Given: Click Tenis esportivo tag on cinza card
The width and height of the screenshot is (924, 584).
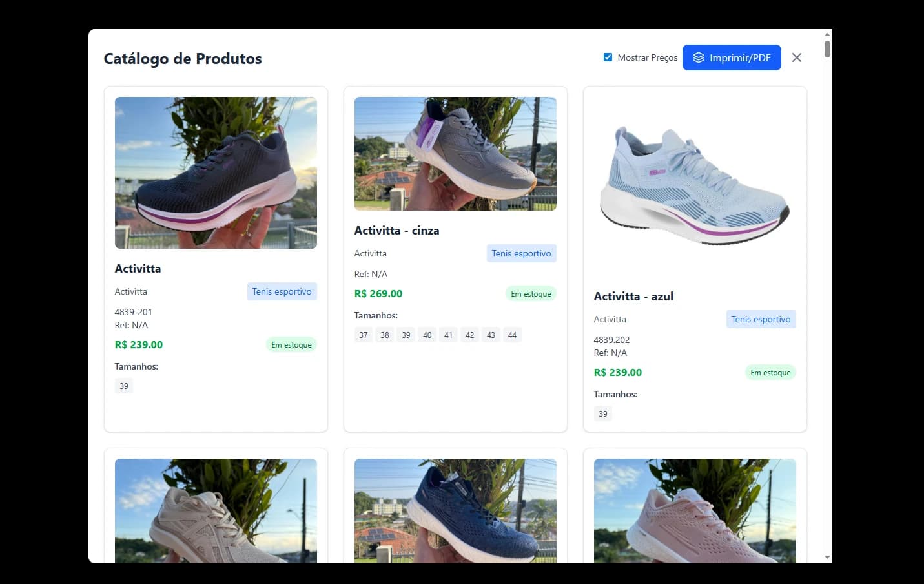Looking at the screenshot, I should coord(521,253).
